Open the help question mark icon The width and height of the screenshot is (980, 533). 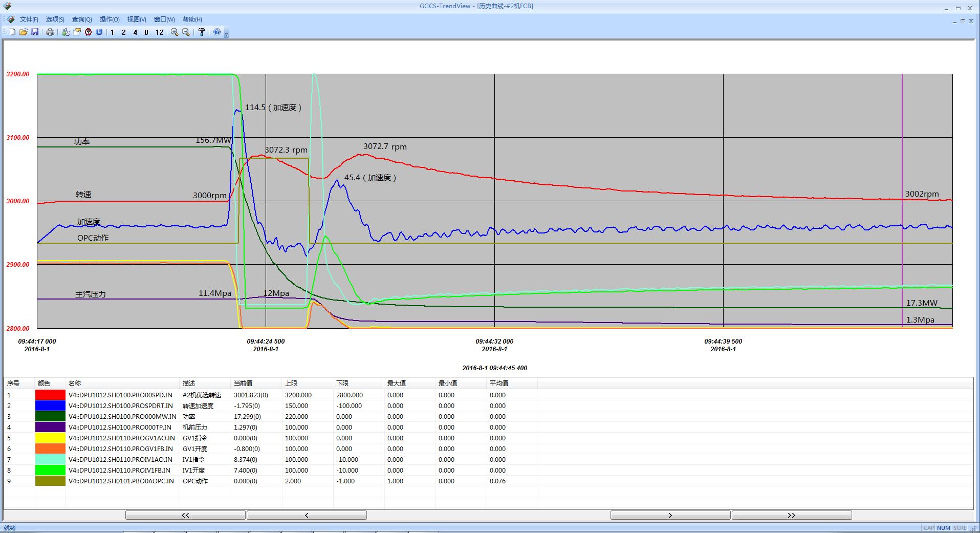coord(217,32)
